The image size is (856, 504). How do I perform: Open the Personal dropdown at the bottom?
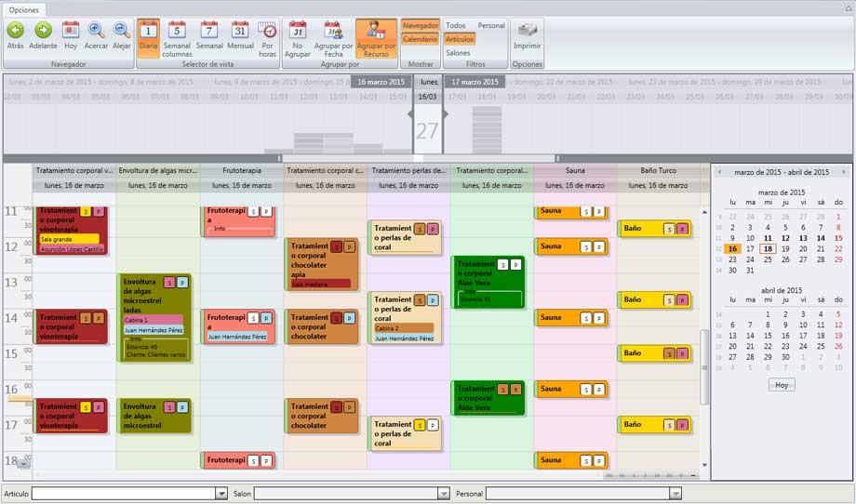coord(675,494)
